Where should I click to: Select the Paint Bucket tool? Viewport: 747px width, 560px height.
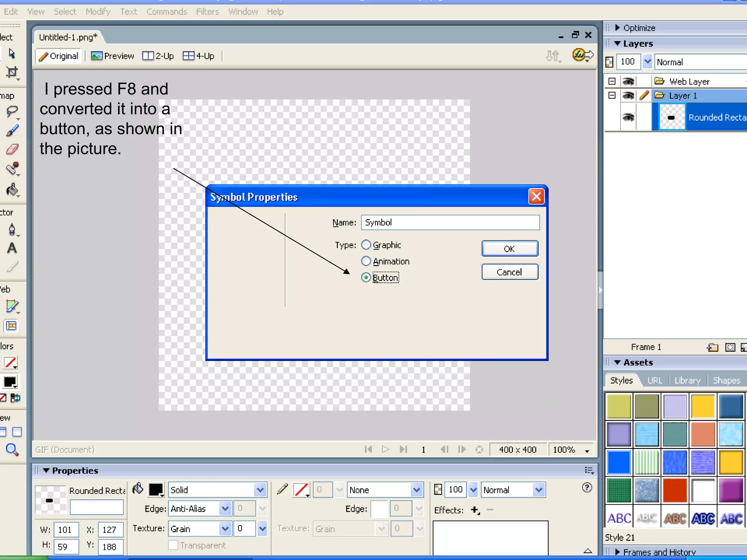(12, 189)
